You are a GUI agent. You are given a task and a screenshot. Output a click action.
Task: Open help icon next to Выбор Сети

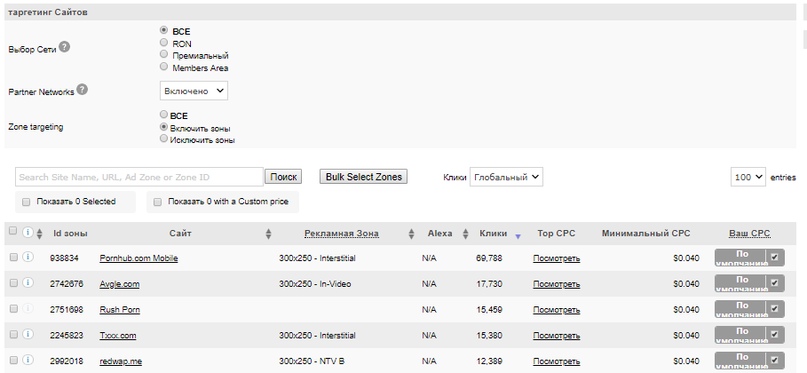[64, 47]
